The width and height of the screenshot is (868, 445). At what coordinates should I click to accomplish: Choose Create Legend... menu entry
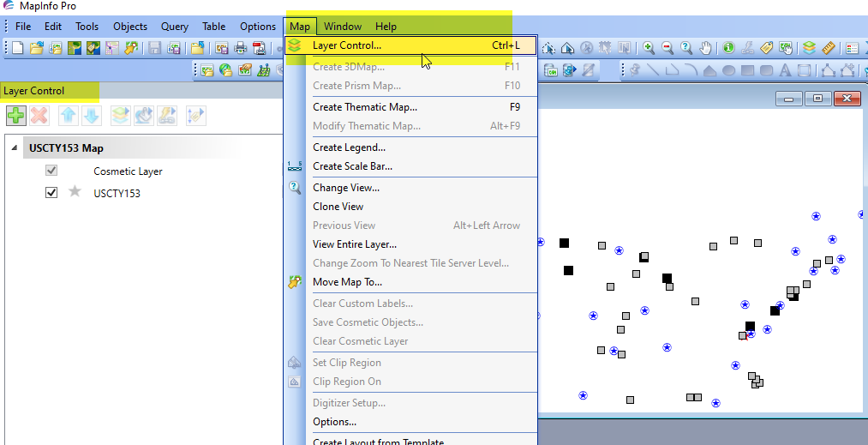coord(410,147)
